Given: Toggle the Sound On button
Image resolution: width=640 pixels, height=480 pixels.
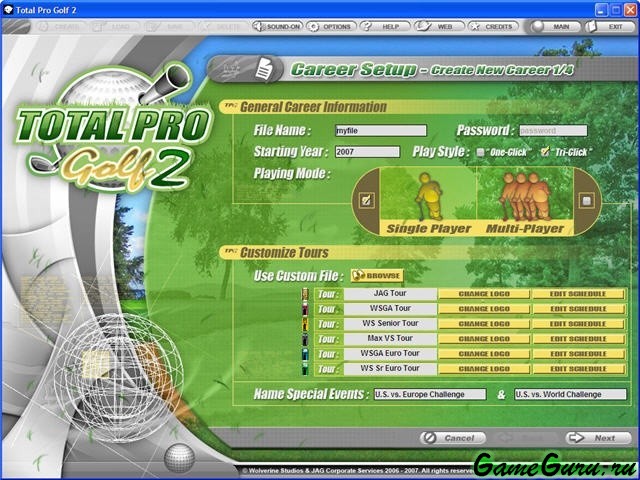Looking at the screenshot, I should coord(278,27).
